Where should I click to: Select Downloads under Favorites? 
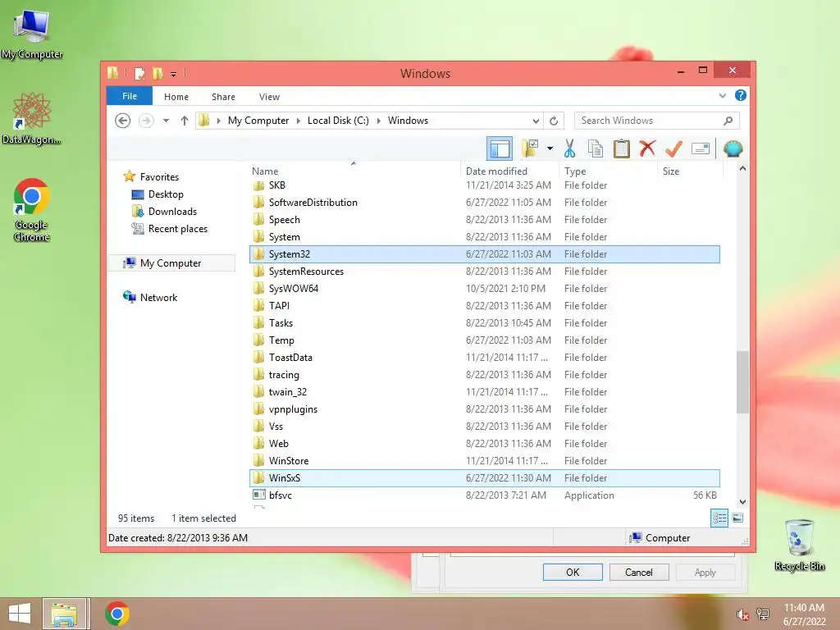click(x=172, y=212)
